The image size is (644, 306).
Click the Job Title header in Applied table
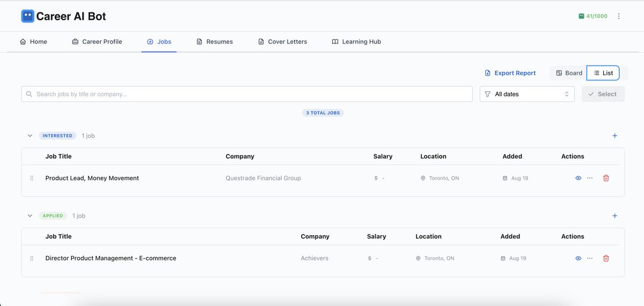[x=58, y=236]
